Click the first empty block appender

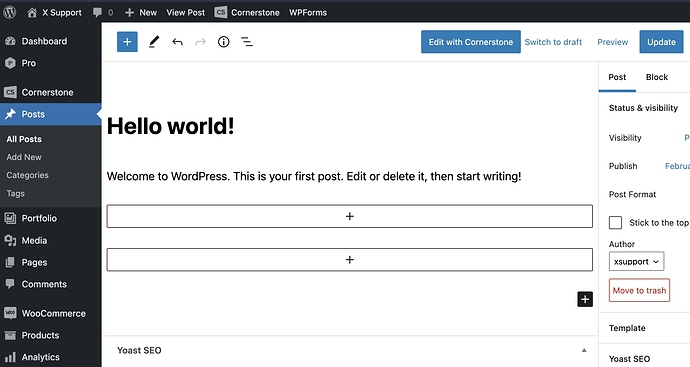[x=349, y=216]
